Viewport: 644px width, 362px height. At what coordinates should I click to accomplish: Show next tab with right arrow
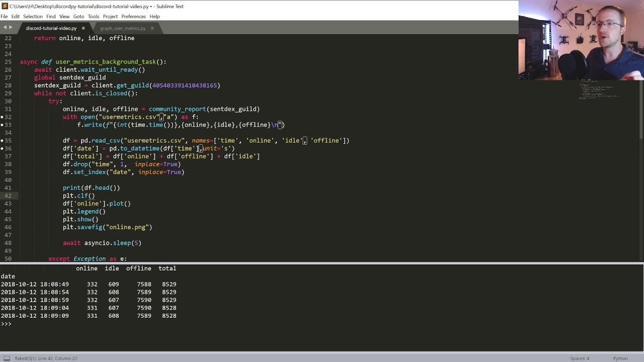[x=10, y=28]
